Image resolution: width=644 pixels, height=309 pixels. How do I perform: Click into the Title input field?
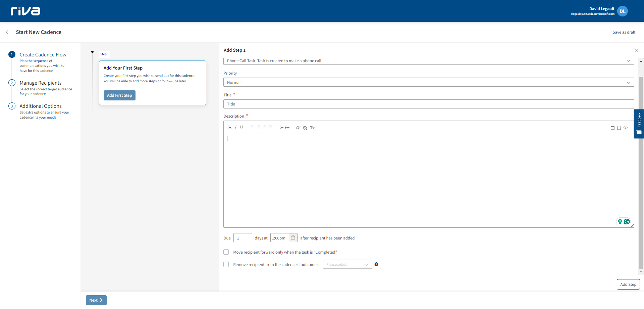click(428, 104)
